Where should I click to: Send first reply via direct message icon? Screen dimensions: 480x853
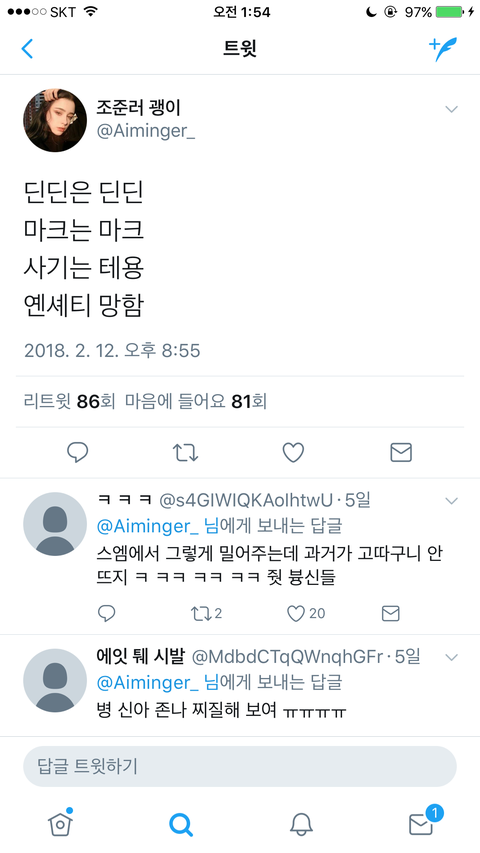391,614
